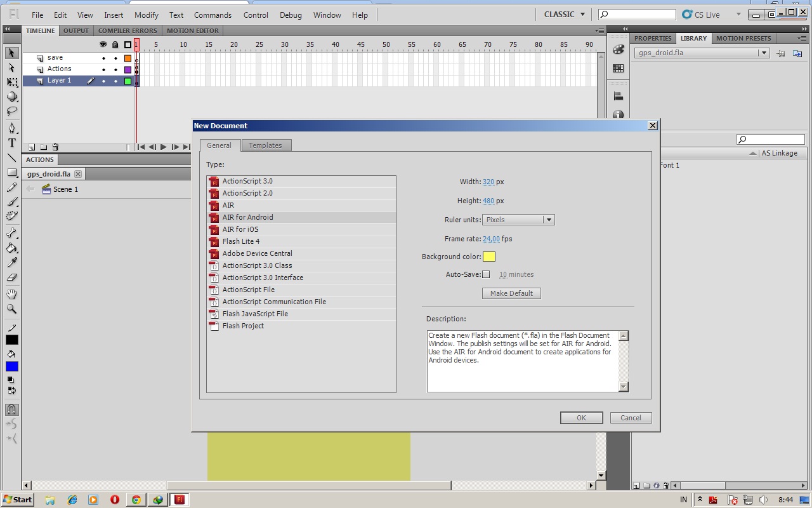812x508 pixels.
Task: Activate the Text tool
Action: click(11, 143)
